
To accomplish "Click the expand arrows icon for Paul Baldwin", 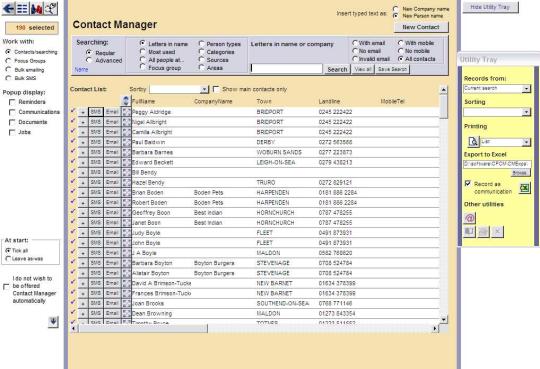I will 127,142.
